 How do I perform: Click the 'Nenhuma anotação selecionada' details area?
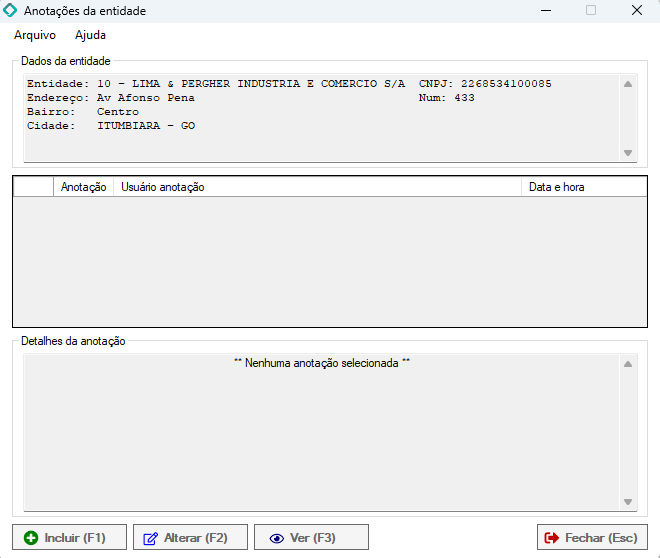tap(320, 430)
